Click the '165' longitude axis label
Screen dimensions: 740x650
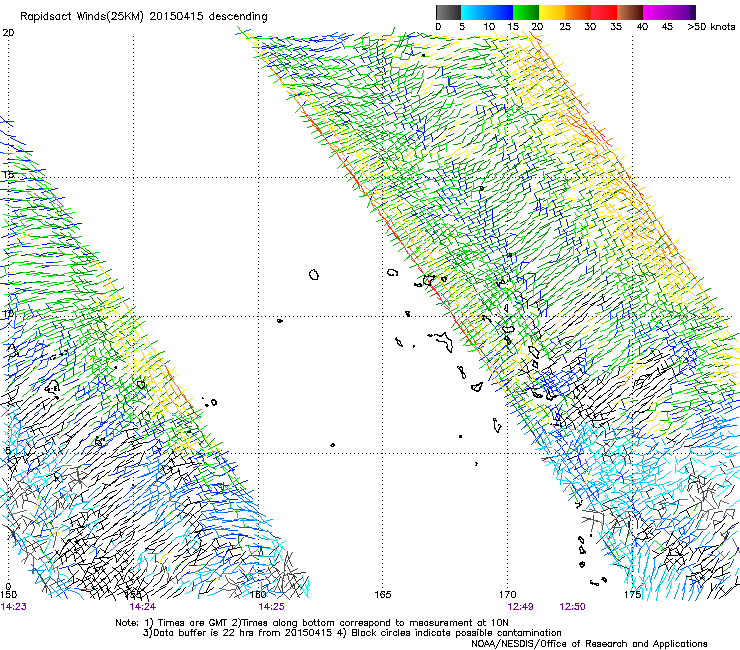[383, 595]
